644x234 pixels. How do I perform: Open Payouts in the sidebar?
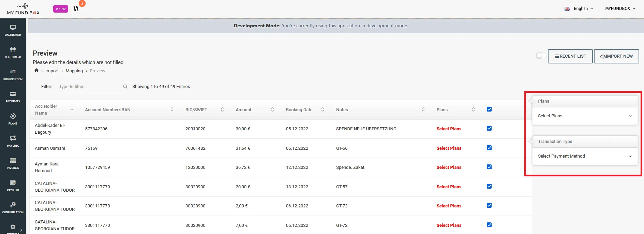click(x=13, y=186)
